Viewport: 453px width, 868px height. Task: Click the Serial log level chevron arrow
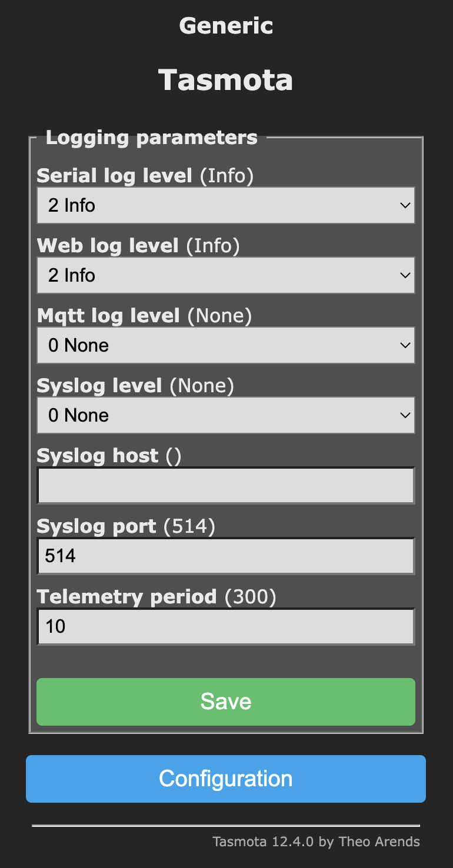tap(405, 205)
